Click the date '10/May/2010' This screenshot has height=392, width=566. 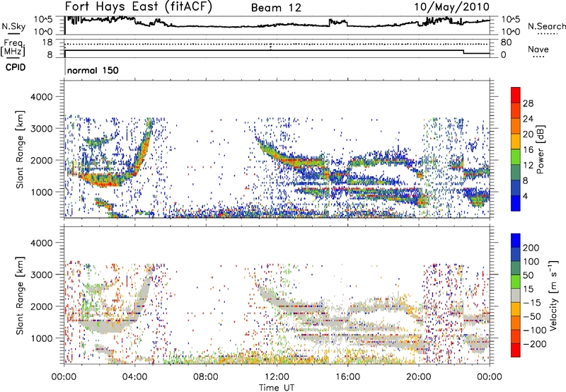point(451,7)
